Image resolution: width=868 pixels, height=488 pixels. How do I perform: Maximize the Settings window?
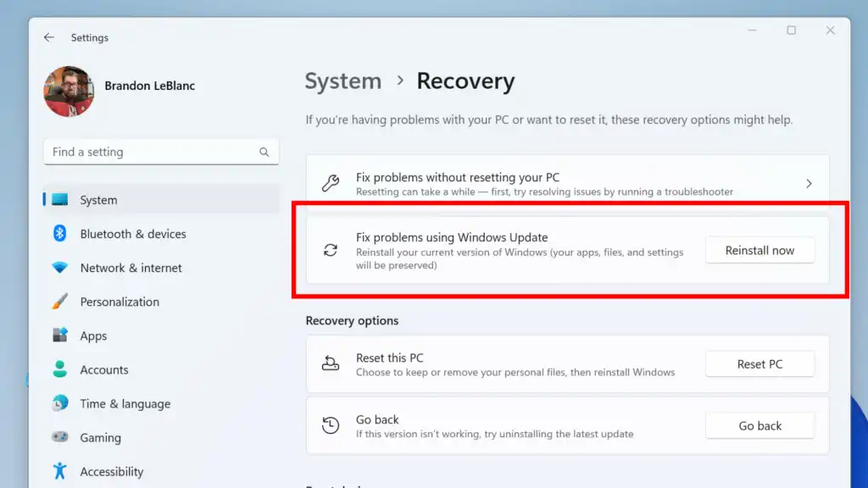[x=792, y=30]
